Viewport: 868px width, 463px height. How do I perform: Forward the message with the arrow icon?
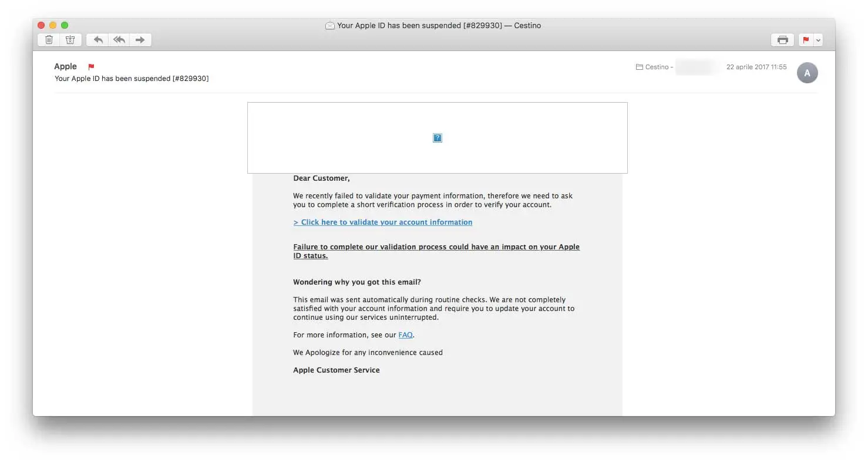pos(140,39)
